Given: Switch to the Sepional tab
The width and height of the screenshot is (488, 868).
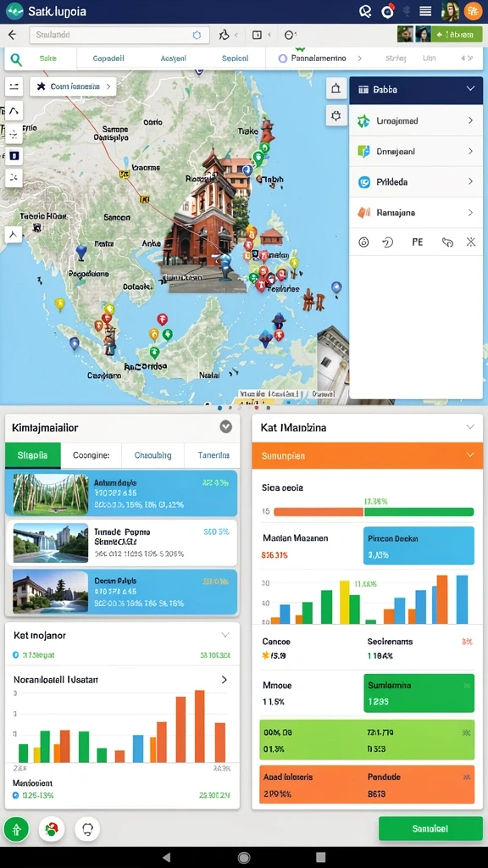Looking at the screenshot, I should pos(236,58).
